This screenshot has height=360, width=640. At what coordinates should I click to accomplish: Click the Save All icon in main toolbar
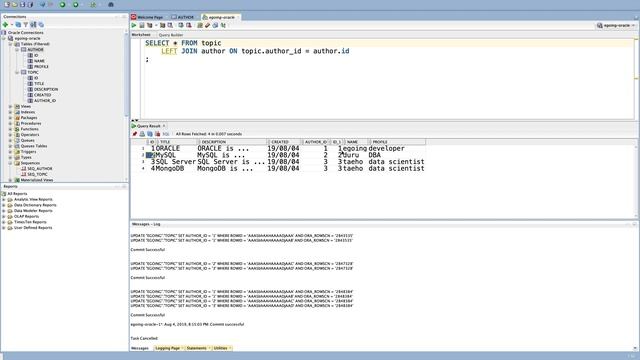(x=30, y=4)
